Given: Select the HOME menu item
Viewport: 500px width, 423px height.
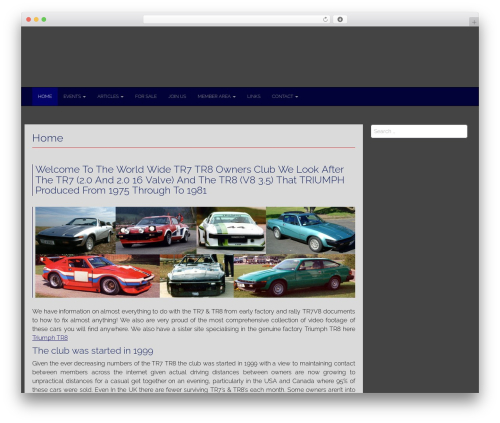Looking at the screenshot, I should [x=45, y=96].
